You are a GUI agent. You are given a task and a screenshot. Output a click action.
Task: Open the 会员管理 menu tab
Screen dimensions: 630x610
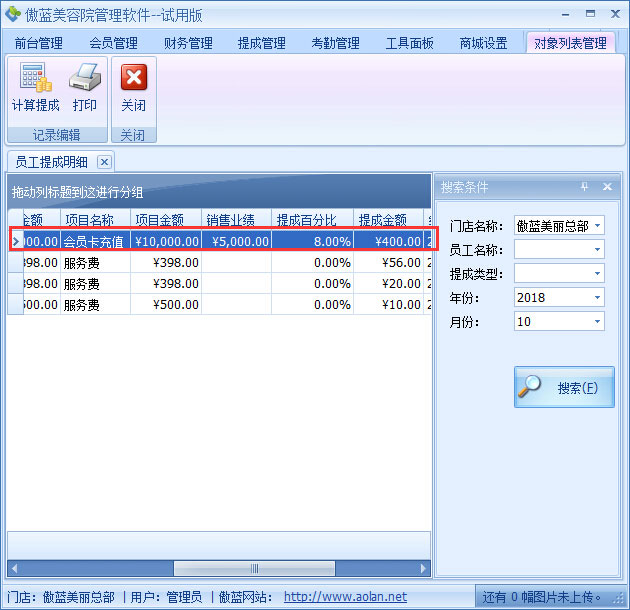point(113,43)
